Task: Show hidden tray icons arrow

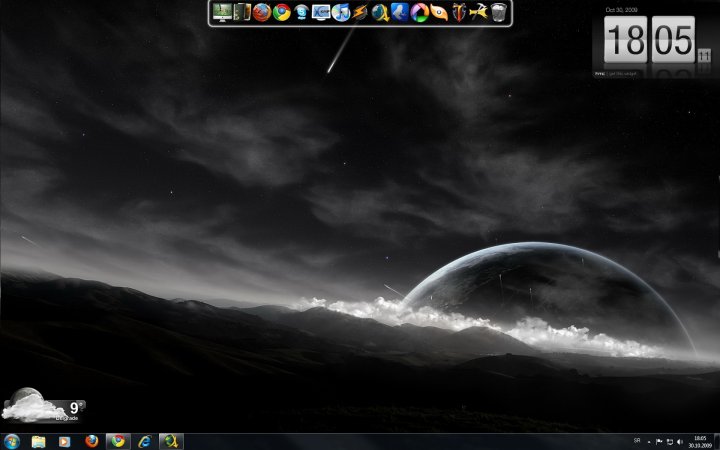Action: (649, 442)
